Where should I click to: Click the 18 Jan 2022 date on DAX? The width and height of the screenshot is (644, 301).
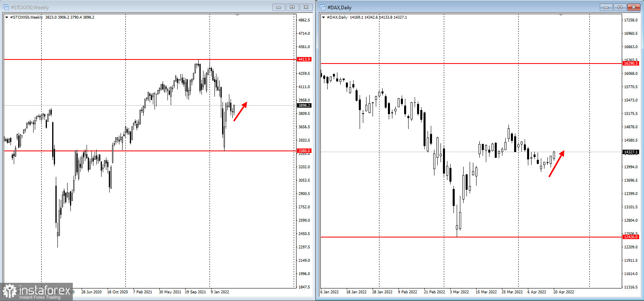click(356, 292)
